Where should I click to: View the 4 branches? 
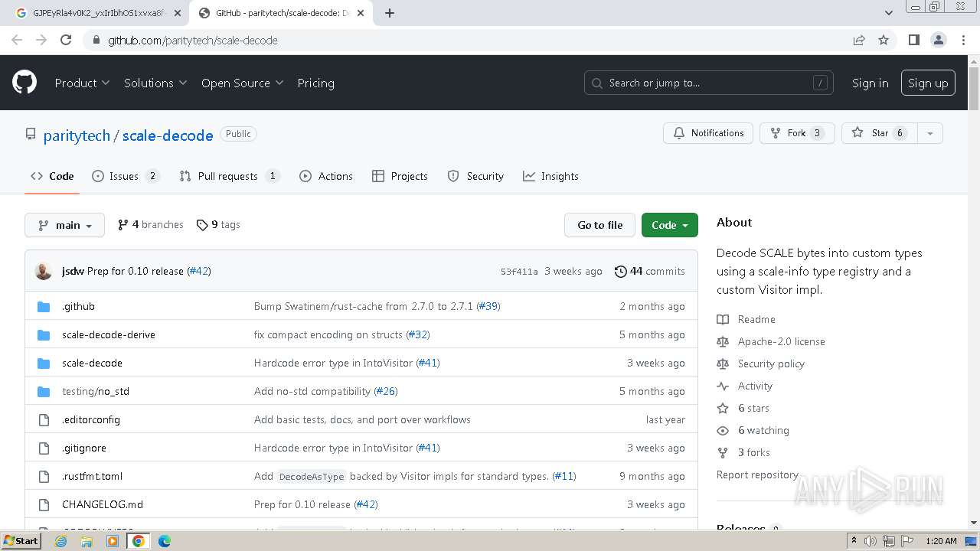(x=150, y=225)
